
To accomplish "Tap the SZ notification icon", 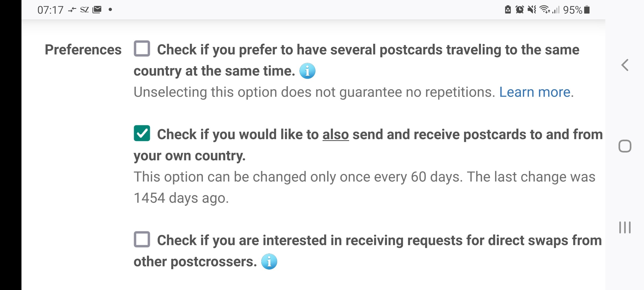I will tap(85, 10).
